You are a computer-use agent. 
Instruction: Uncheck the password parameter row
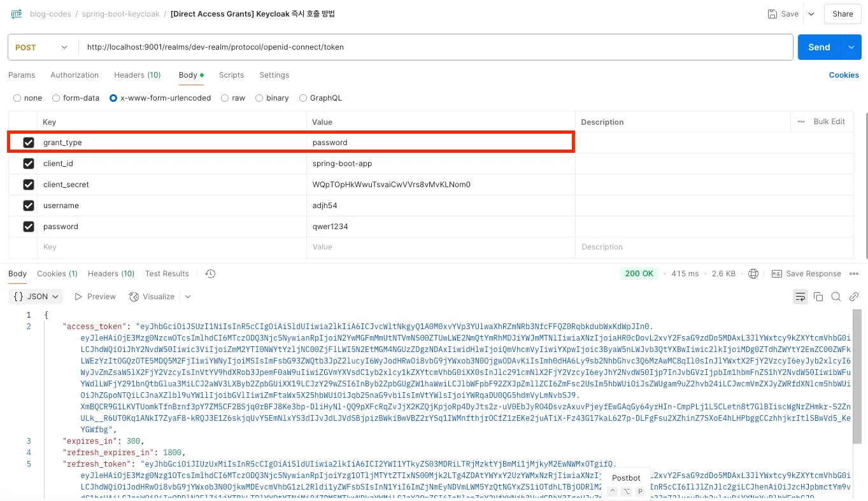29,227
